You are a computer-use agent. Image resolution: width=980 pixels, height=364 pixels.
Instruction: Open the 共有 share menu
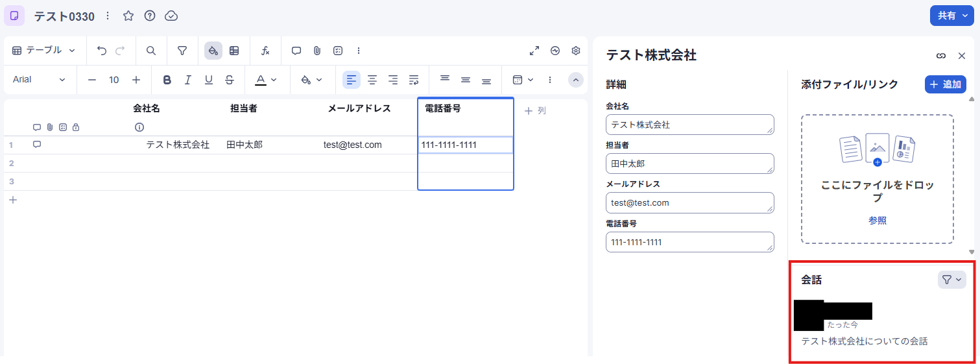[x=951, y=16]
